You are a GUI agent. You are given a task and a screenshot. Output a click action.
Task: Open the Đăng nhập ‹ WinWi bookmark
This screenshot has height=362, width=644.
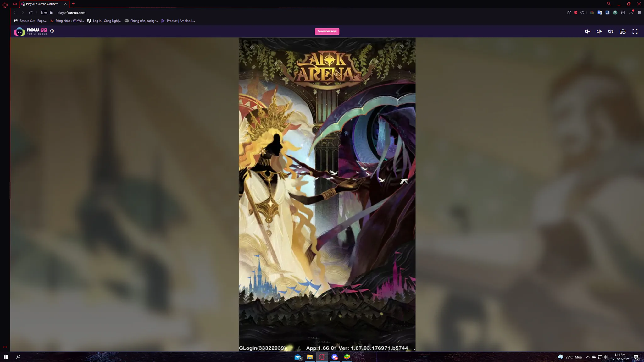pos(67,21)
